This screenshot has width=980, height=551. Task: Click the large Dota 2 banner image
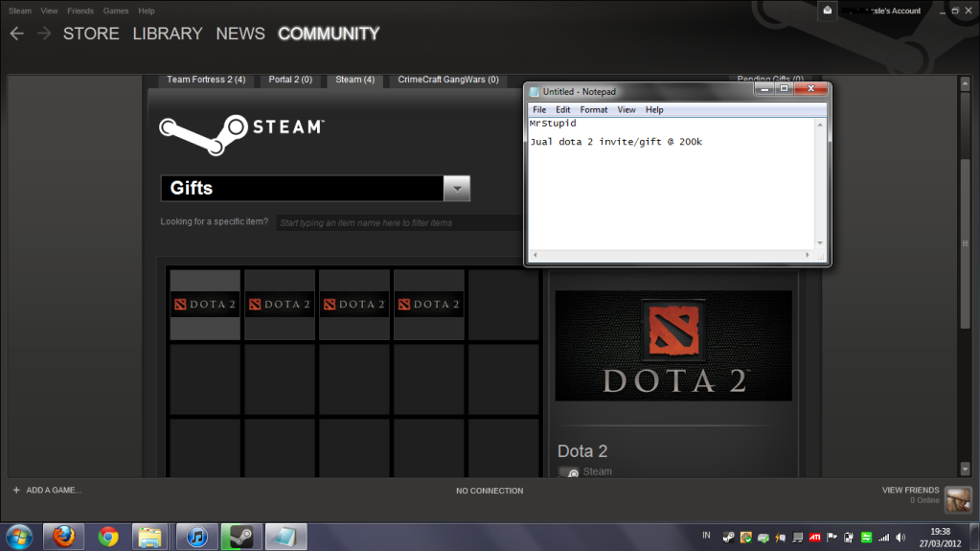tap(673, 345)
